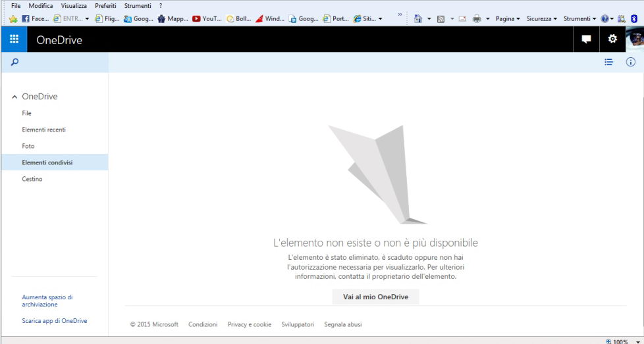
Task: Click the Privacy e cookie footer link
Action: [249, 324]
